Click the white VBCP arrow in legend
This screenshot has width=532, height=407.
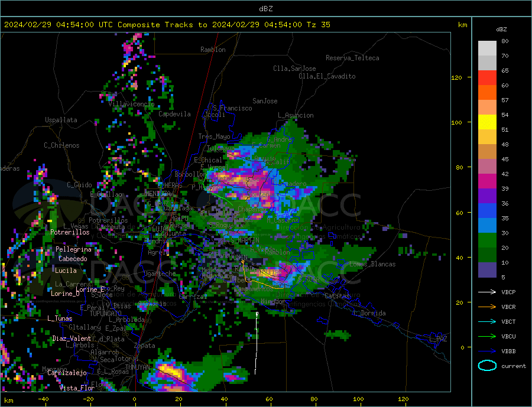(487, 292)
